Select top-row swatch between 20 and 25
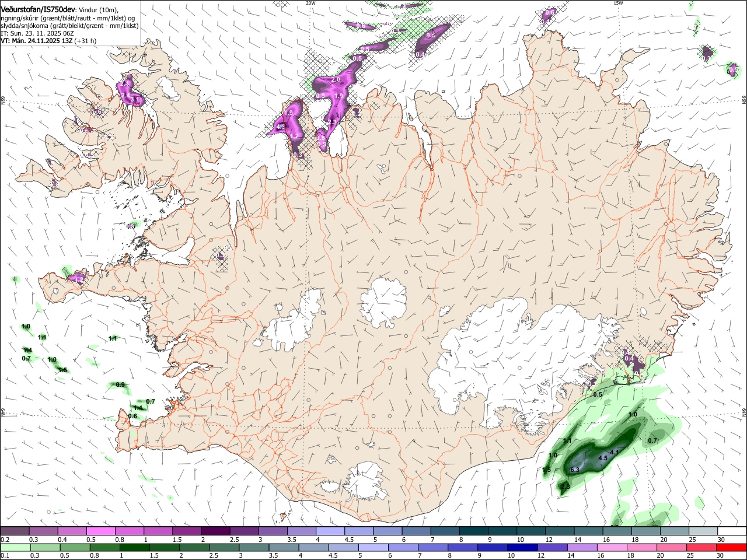Viewport: 747px width, 560px height. pos(675,531)
